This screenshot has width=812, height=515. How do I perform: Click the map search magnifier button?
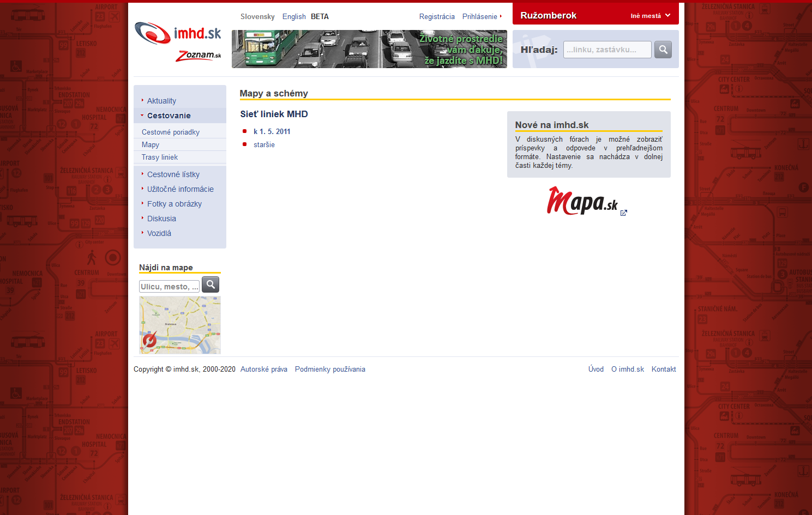pyautogui.click(x=210, y=284)
